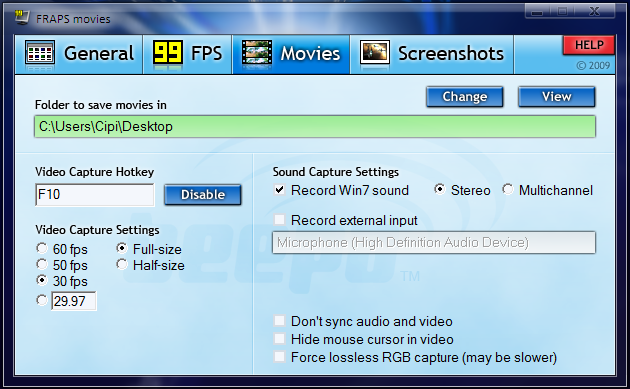
Task: Click the FRAPS title bar icon
Action: pyautogui.click(x=22, y=17)
